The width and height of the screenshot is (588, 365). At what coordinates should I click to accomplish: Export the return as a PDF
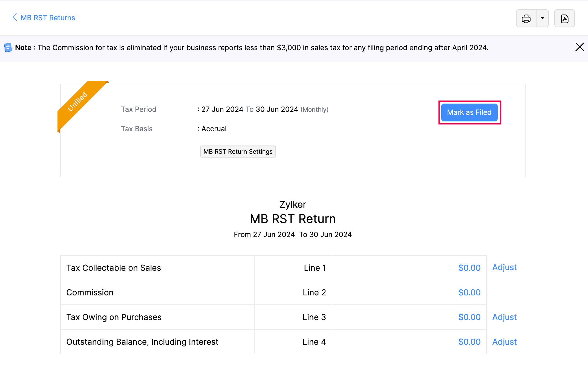564,18
